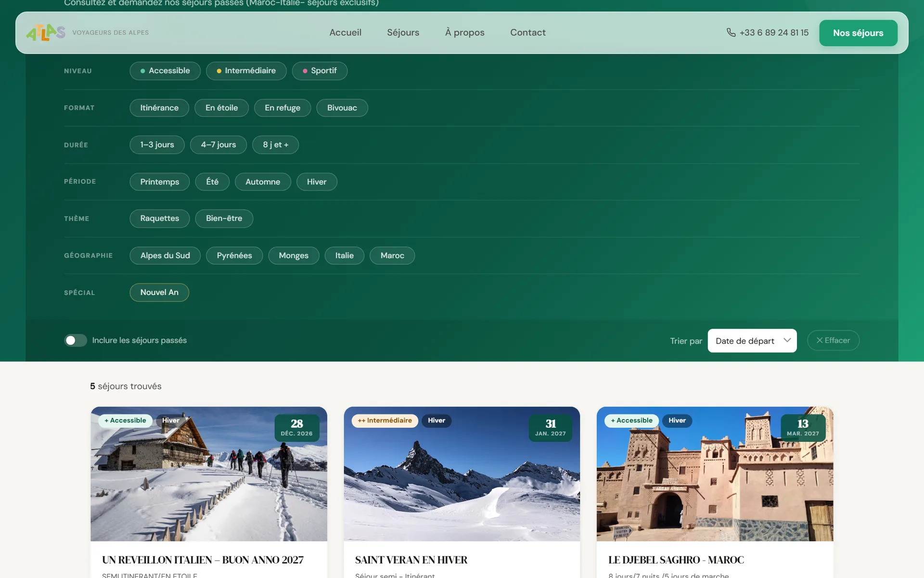Viewport: 924px width, 578px height.
Task: Filter by 4–7 jours duration
Action: 218,145
